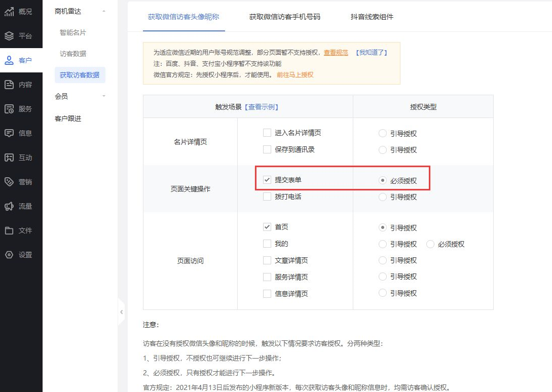552x392 pixels.
Task: Collapse the 商机雷达 menu arrow
Action: click(x=104, y=11)
